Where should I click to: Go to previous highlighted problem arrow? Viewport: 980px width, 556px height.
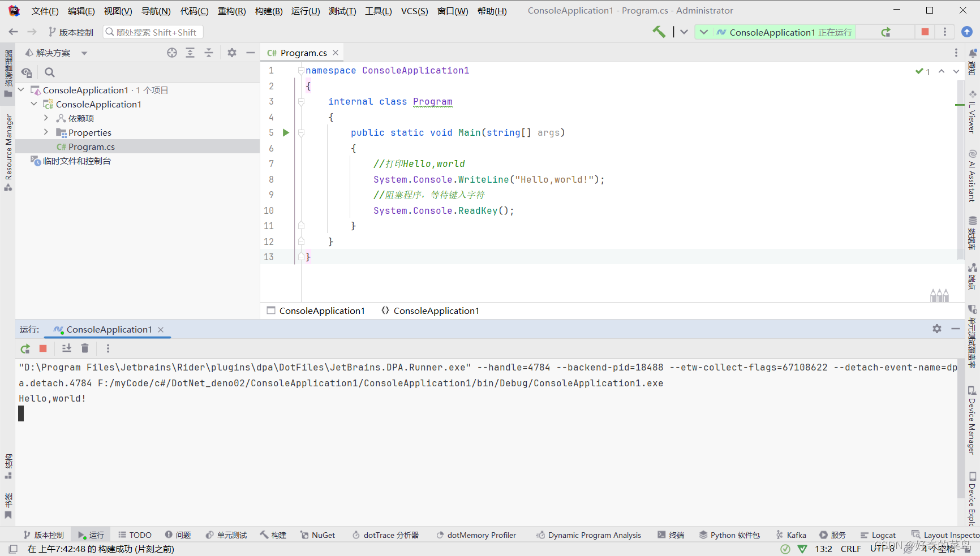(x=942, y=71)
